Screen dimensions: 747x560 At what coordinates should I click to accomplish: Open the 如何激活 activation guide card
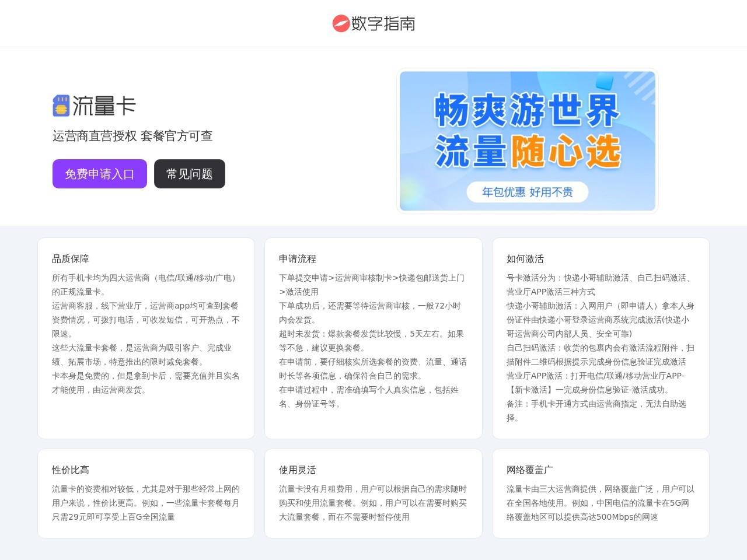click(x=601, y=338)
